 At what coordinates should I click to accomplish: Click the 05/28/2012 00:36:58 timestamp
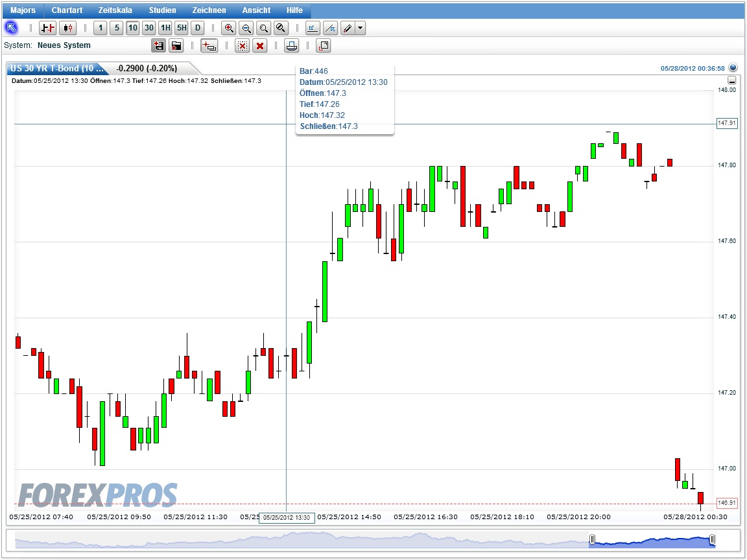(693, 68)
